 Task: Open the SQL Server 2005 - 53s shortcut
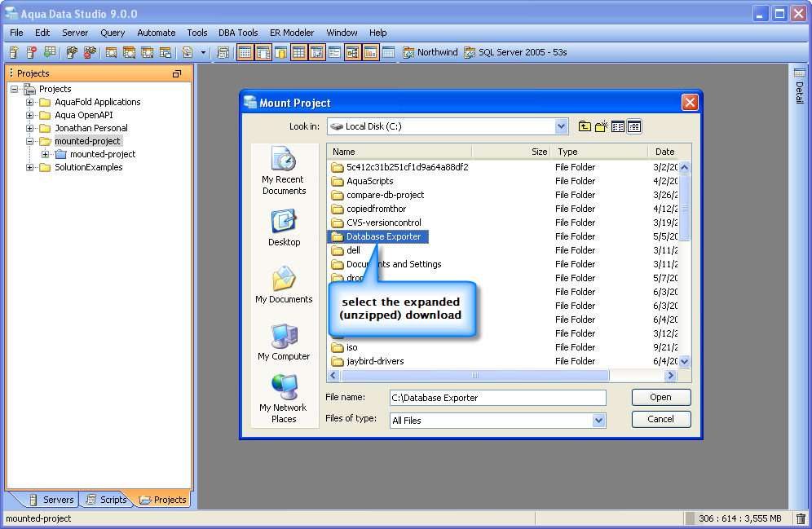click(x=516, y=52)
